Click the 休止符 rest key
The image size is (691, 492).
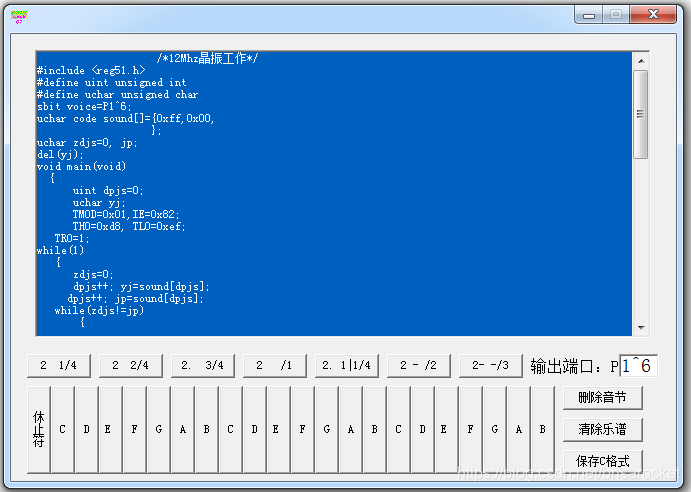coord(39,429)
